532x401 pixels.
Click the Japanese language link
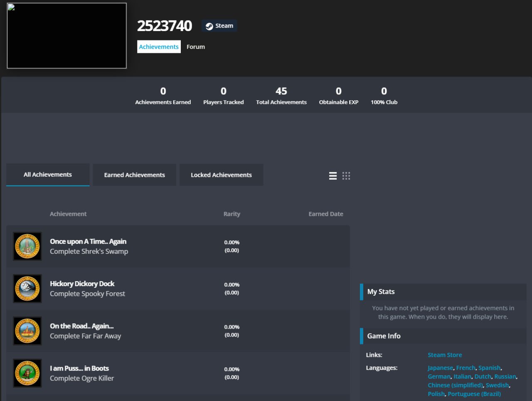(441, 368)
